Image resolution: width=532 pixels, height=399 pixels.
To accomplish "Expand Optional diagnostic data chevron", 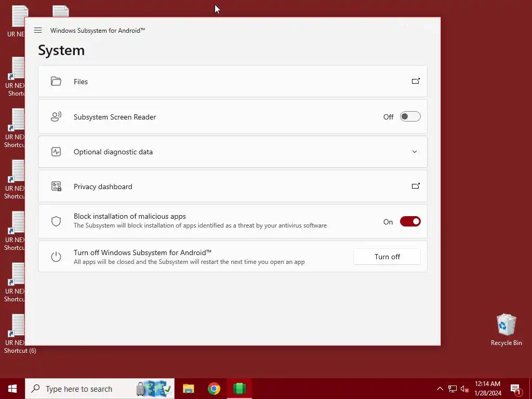I will pos(415,152).
